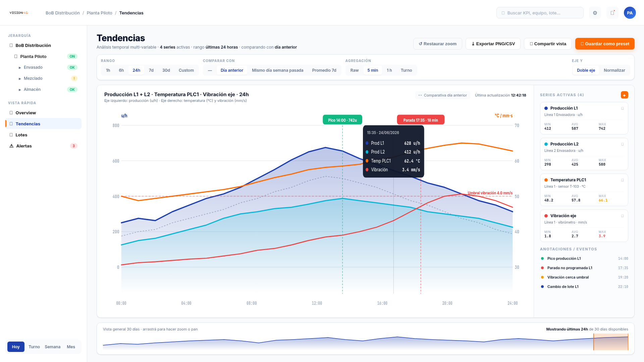
Task: Compare with Mismo día semana pasada
Action: pyautogui.click(x=277, y=70)
